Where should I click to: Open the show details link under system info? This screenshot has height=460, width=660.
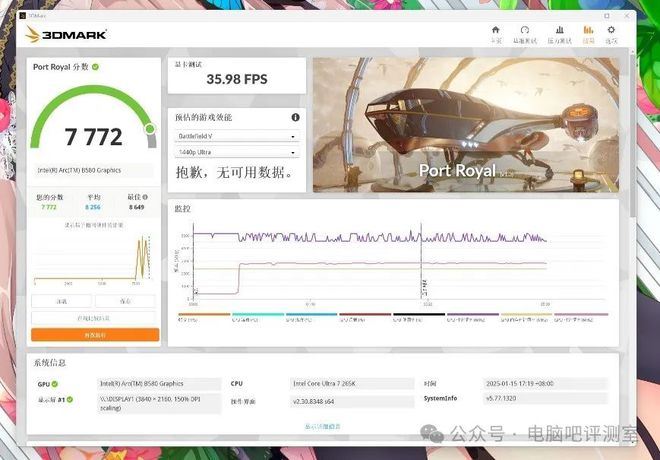pos(322,427)
